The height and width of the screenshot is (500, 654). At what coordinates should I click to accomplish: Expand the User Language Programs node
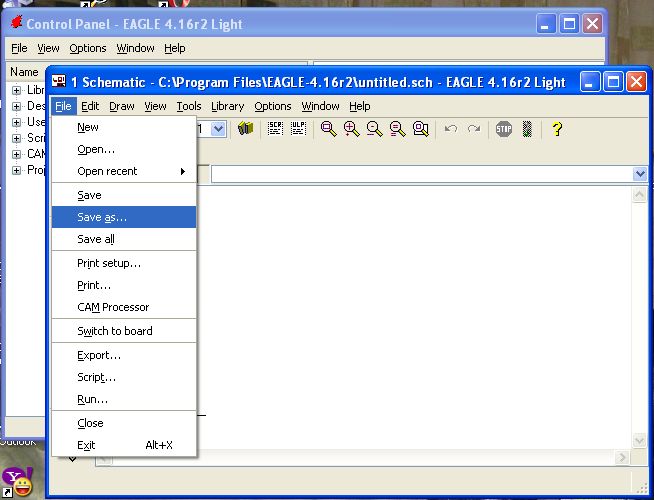click(x=16, y=122)
